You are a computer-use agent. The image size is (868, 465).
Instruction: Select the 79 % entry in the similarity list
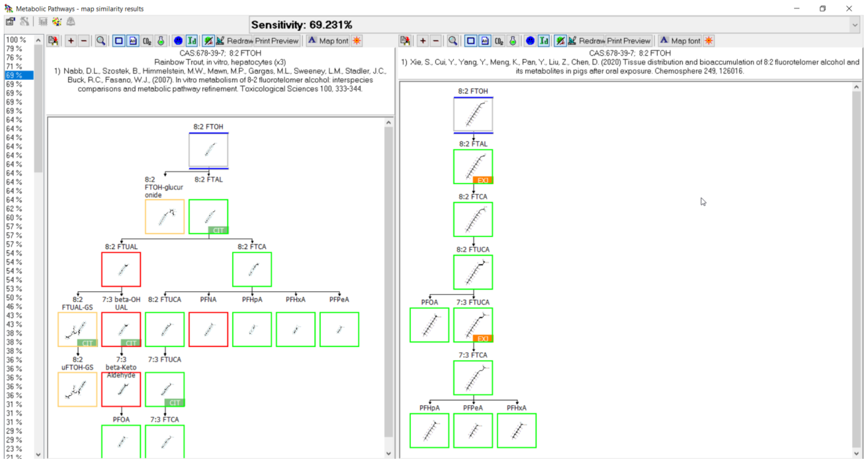14,49
